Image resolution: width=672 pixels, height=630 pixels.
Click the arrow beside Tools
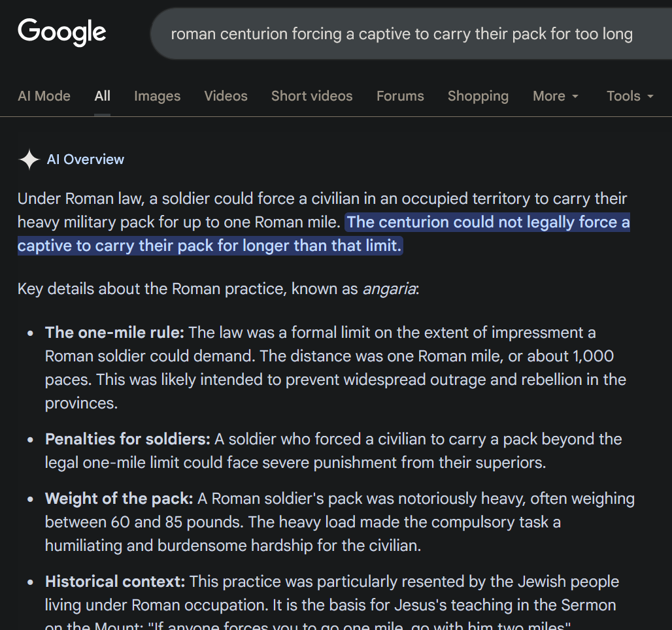[650, 97]
